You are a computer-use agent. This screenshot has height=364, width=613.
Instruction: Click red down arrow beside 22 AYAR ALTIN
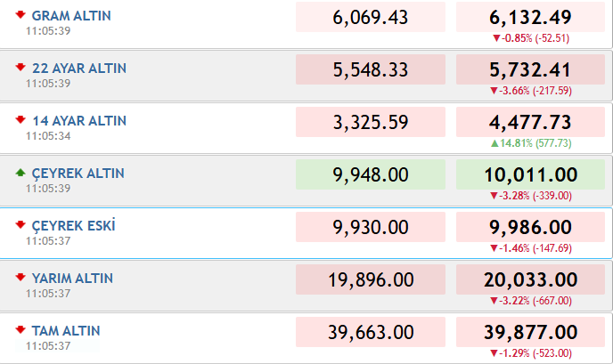pyautogui.click(x=20, y=67)
